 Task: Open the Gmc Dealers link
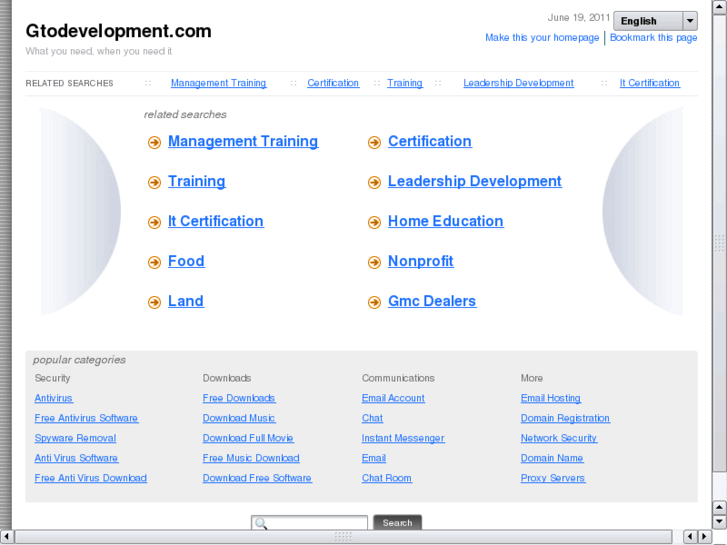tap(432, 301)
